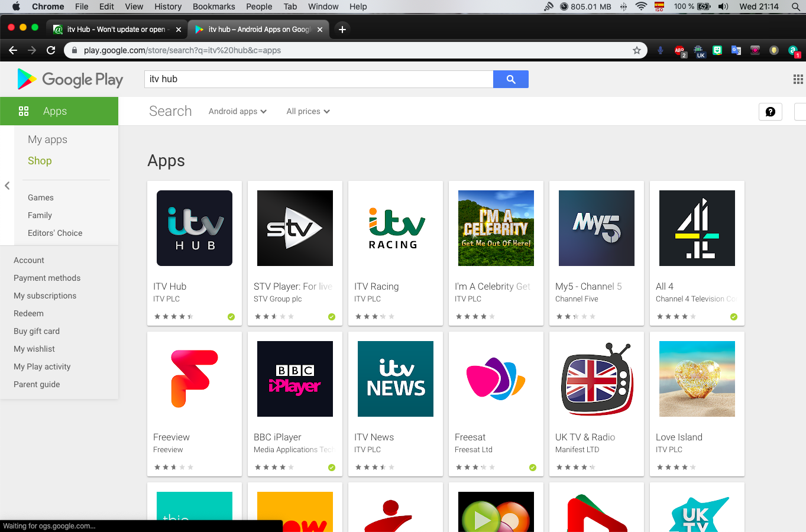Open the Account link
806x532 pixels.
click(x=29, y=260)
